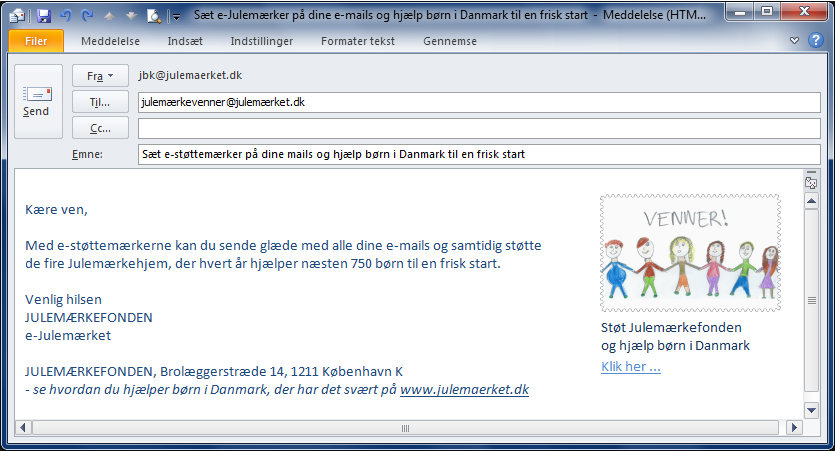Click body line starting Med e-støttemærkerne
This screenshot has height=451, width=835.
click(283, 246)
